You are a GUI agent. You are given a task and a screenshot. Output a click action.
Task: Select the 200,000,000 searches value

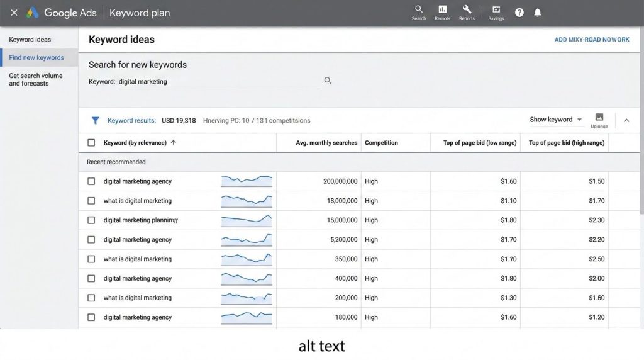point(340,181)
